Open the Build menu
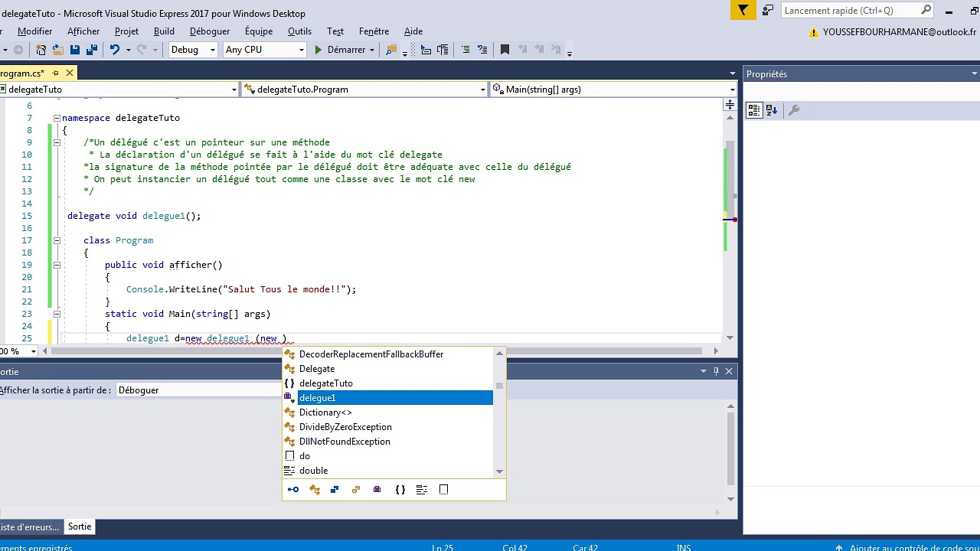This screenshot has width=980, height=551. [164, 31]
